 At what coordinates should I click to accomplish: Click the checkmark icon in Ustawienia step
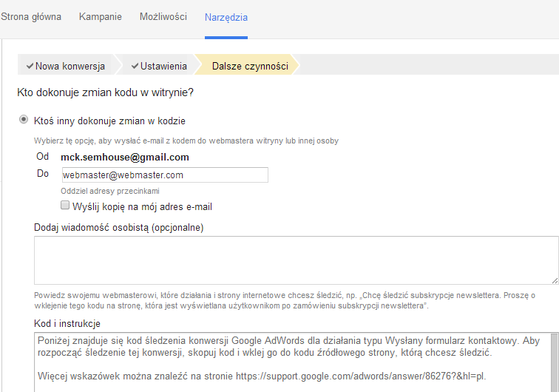coord(135,67)
